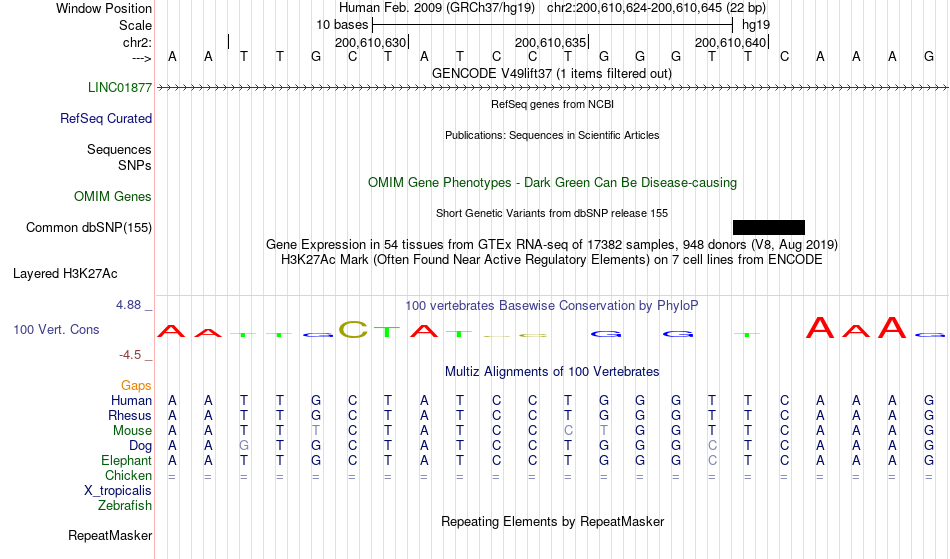Click the -4.5 PhyloP lower limit value
The width and height of the screenshot is (950, 559).
[130, 355]
